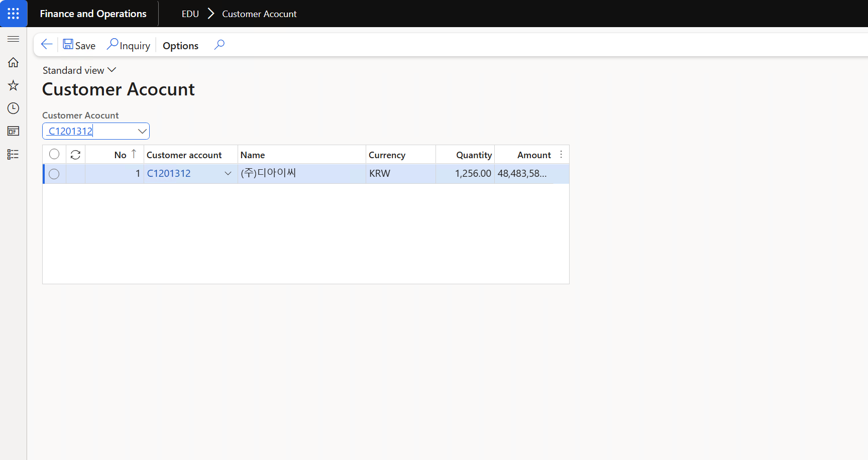
Task: Open the C1201312 link in grid row
Action: coord(169,173)
